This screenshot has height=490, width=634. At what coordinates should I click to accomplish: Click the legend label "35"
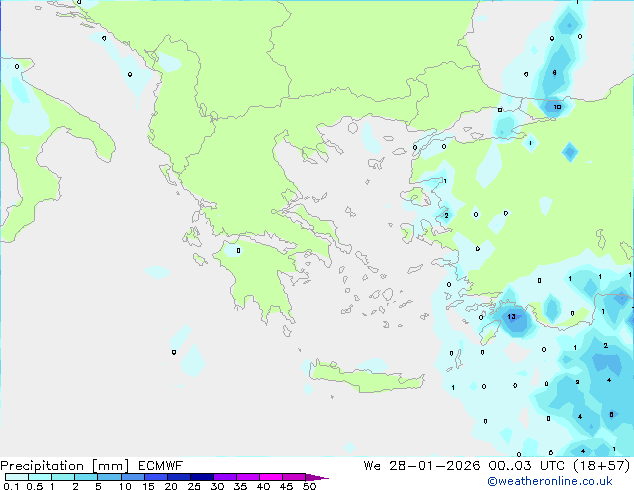[240, 486]
